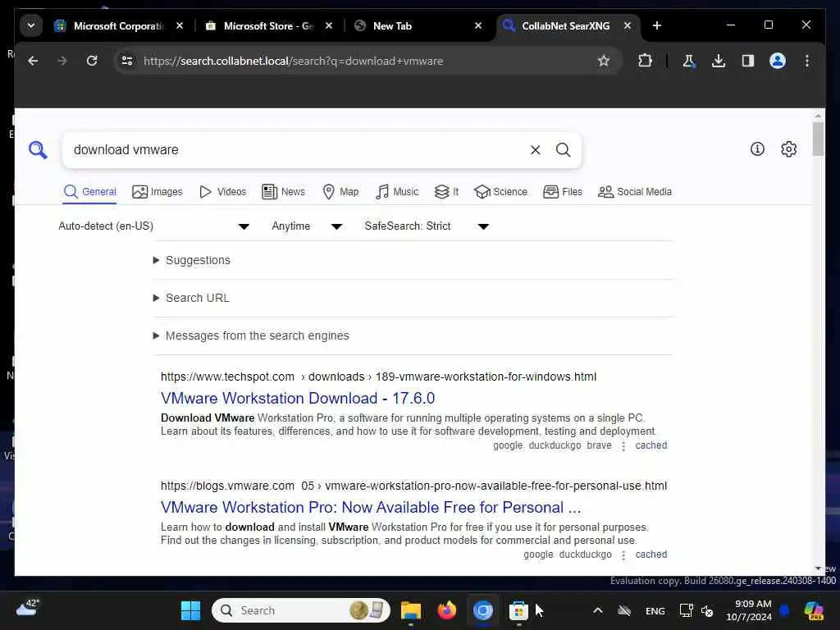840x630 pixels.
Task: Open cached version of VMware blog result
Action: pos(651,555)
